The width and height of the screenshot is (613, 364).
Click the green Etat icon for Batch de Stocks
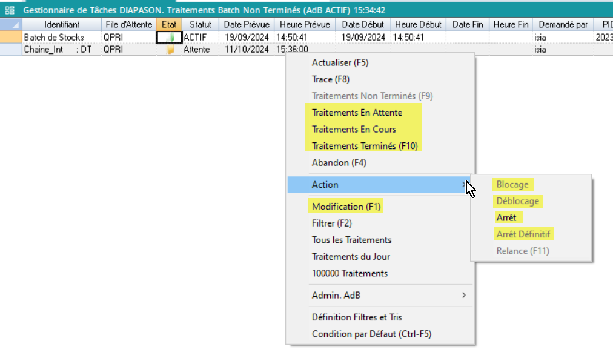coord(171,38)
